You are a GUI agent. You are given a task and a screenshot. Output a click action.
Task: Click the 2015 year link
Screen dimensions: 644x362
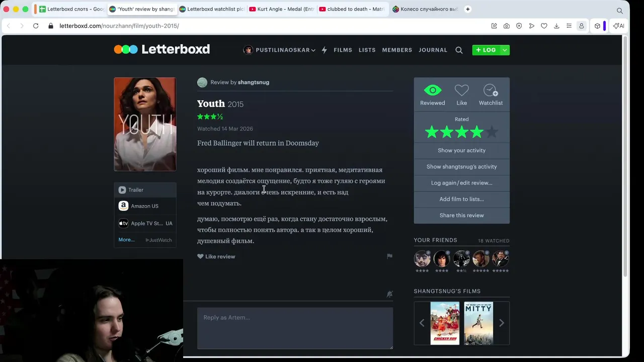pos(235,104)
